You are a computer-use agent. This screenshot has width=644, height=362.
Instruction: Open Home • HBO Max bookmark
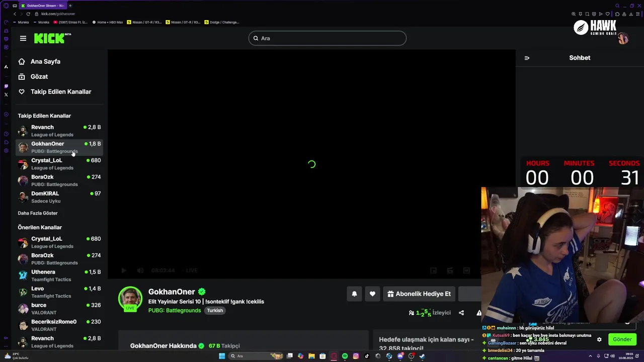(108, 22)
